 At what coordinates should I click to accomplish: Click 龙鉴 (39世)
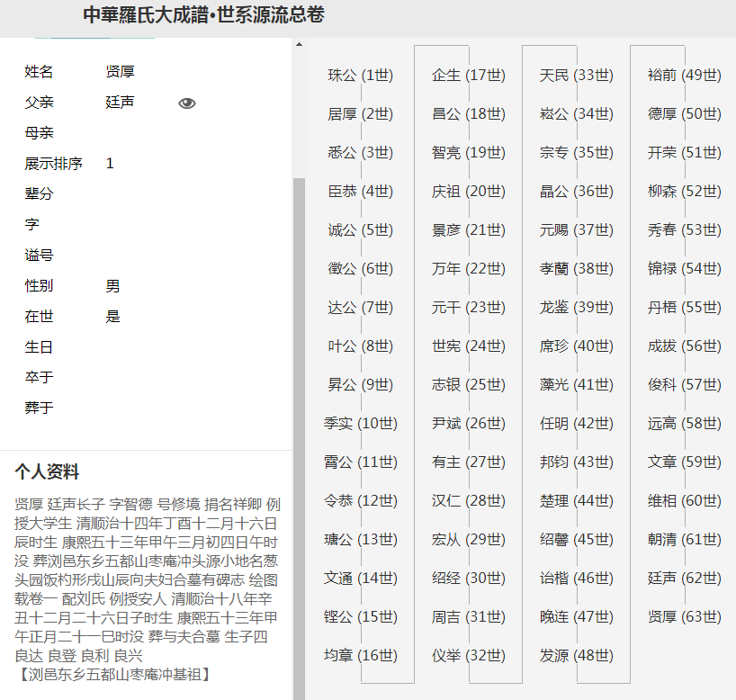click(577, 308)
